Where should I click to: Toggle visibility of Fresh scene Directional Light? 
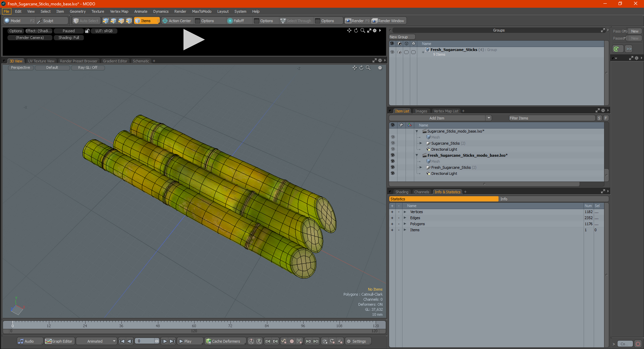point(392,173)
